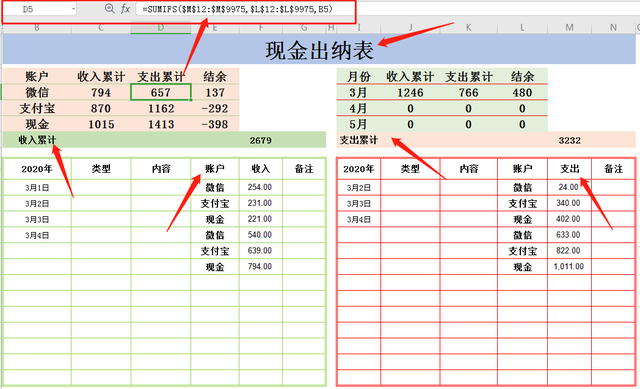Select column F header
Image resolution: width=640 pixels, height=389 pixels.
260,28
